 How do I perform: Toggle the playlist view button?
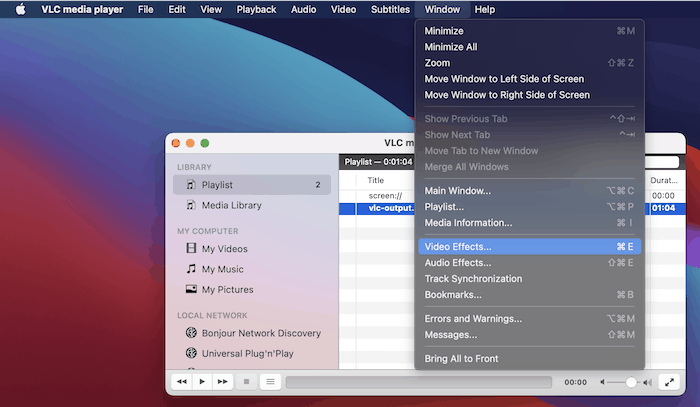270,381
